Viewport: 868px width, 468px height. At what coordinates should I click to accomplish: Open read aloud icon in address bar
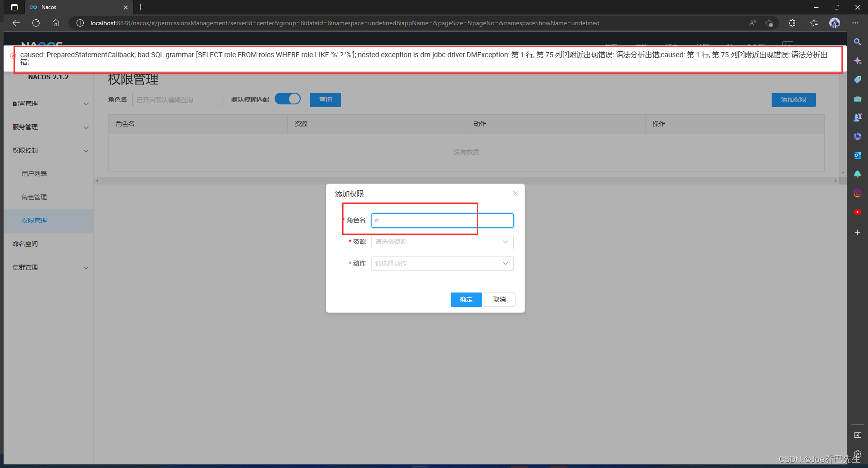[x=753, y=23]
